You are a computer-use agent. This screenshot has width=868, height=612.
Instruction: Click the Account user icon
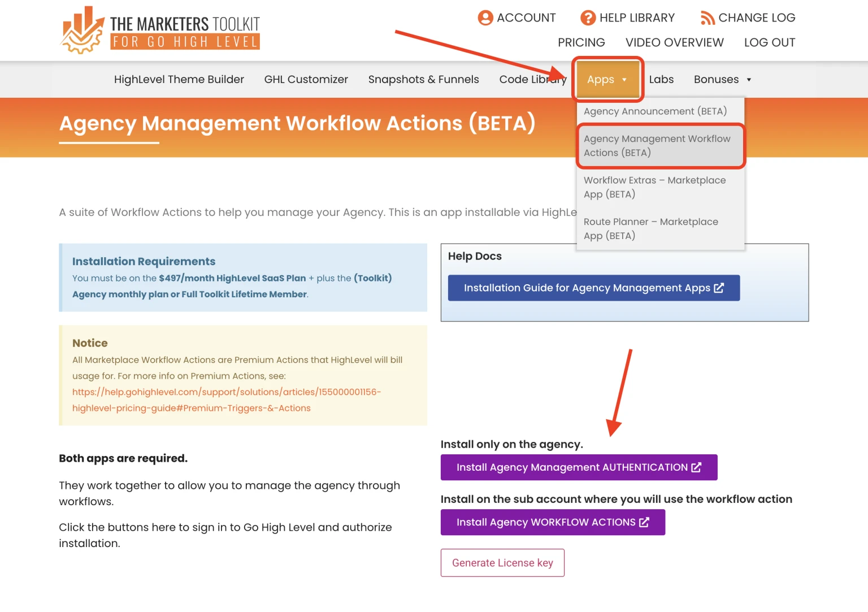485,18
